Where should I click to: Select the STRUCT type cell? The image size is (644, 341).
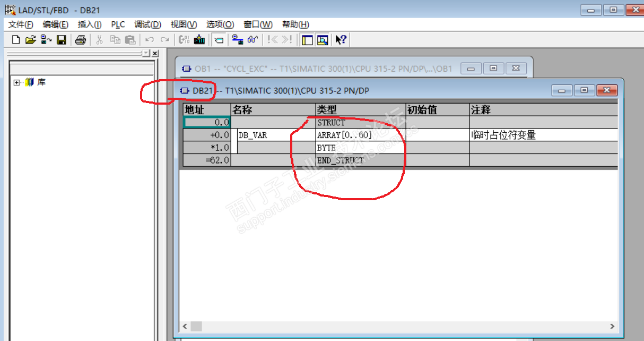tap(360, 122)
